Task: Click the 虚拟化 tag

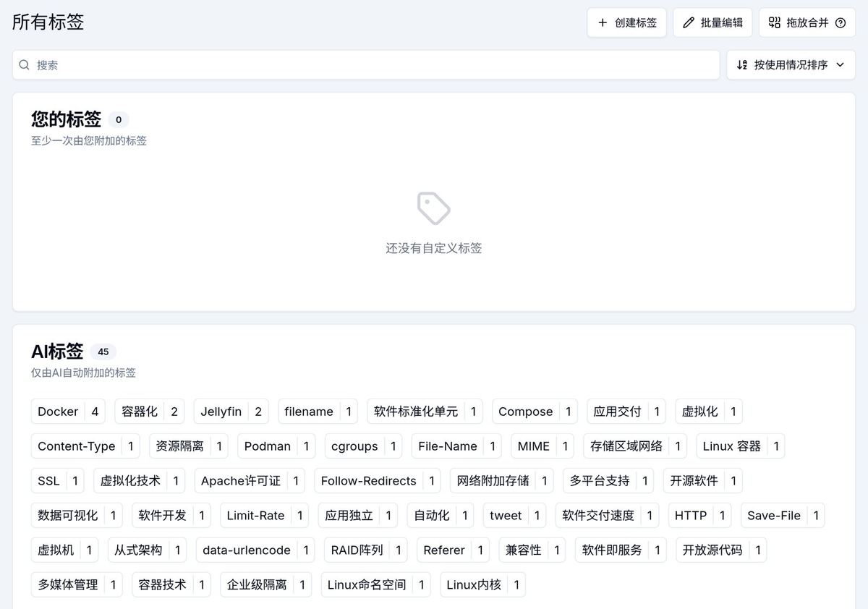Action: pyautogui.click(x=709, y=412)
